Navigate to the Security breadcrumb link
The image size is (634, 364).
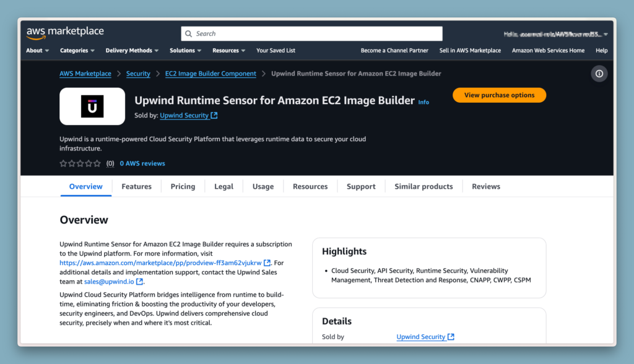click(138, 73)
